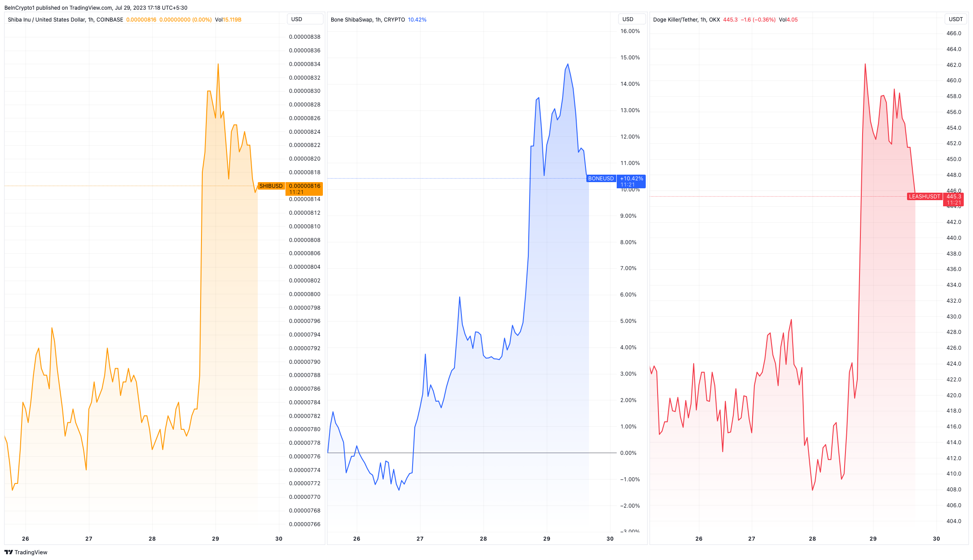The image size is (973, 560).
Task: Click the orange 0.00000816 price tag
Action: click(x=304, y=189)
